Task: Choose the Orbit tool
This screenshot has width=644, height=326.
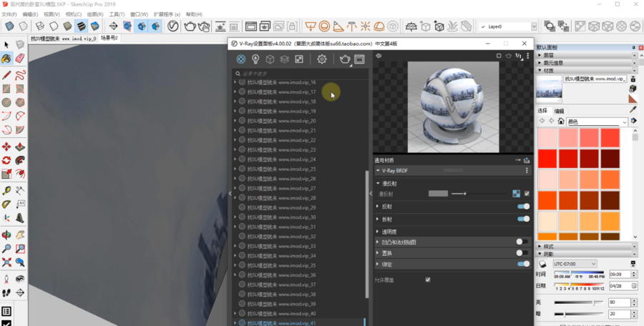Action: click(x=6, y=235)
